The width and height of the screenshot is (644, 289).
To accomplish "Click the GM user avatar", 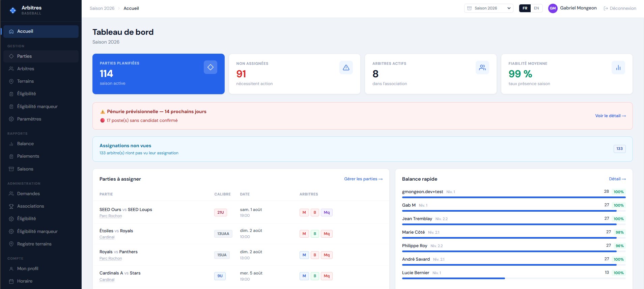I will tap(553, 8).
